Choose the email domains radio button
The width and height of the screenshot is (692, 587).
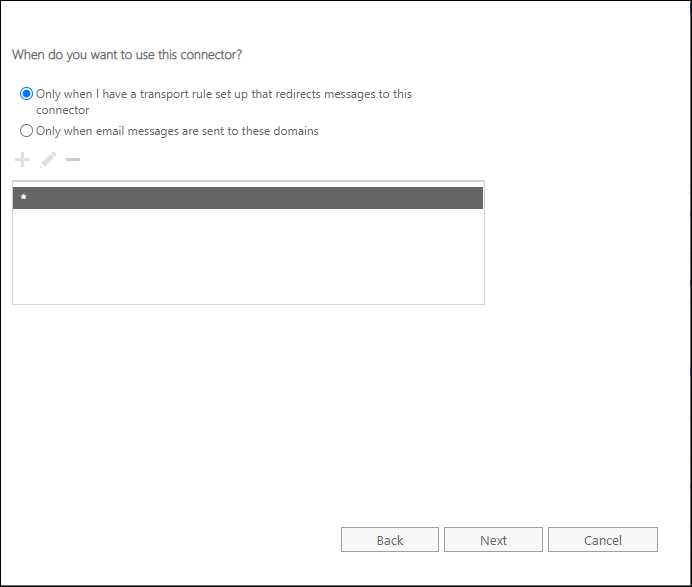pos(27,130)
